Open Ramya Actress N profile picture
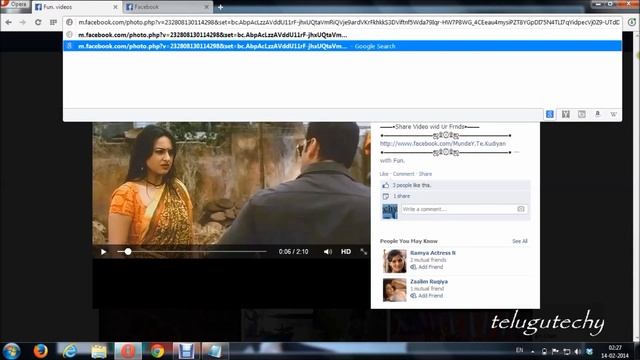 (395, 261)
